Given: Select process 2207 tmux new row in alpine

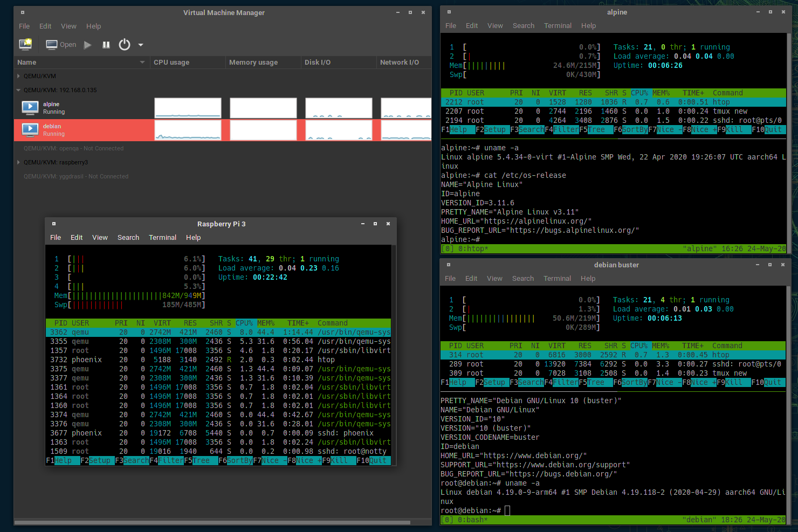Looking at the screenshot, I should tap(613, 111).
